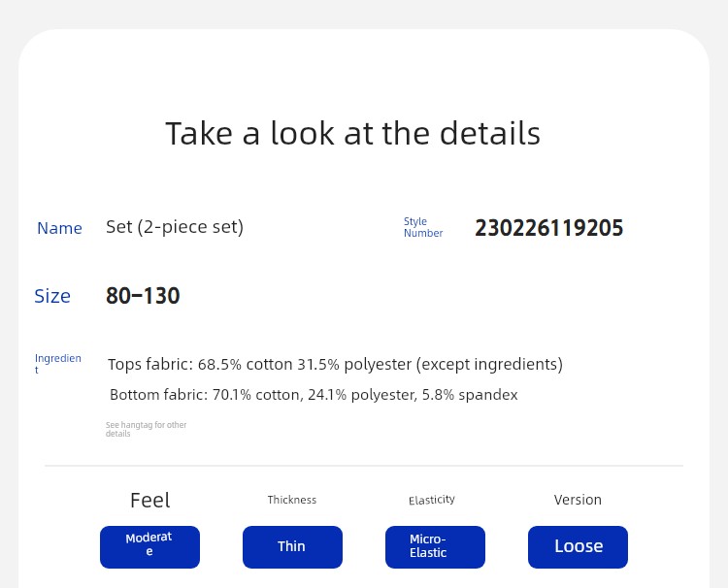Click the Ingredient label
Screen dimensions: 728x588
pos(58,364)
